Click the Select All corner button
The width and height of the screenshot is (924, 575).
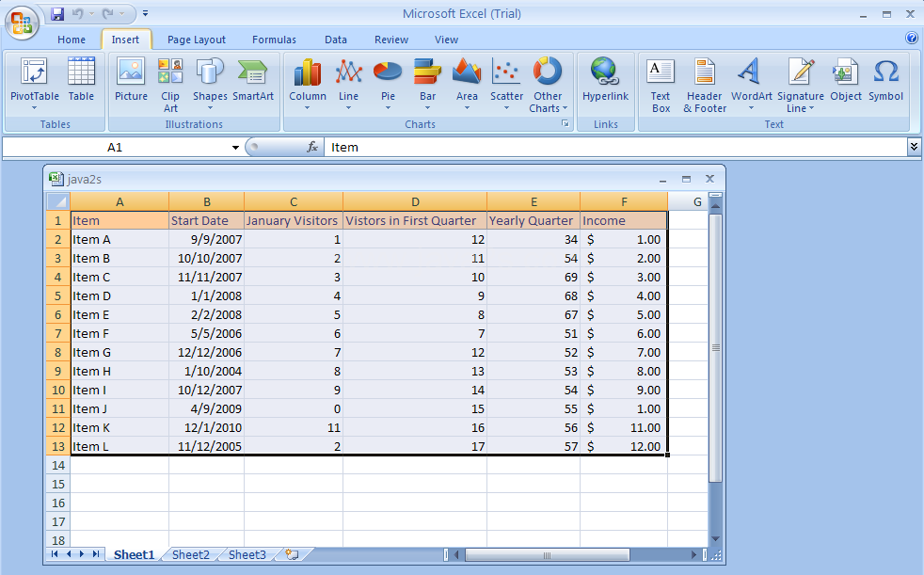coord(57,201)
